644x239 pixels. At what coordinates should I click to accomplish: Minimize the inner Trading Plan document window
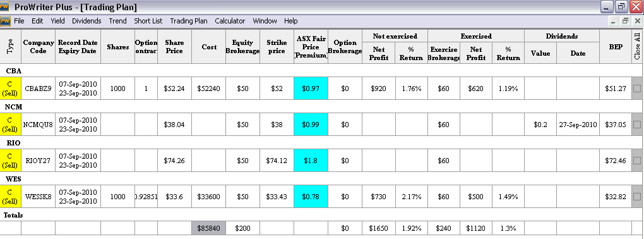[614, 21]
